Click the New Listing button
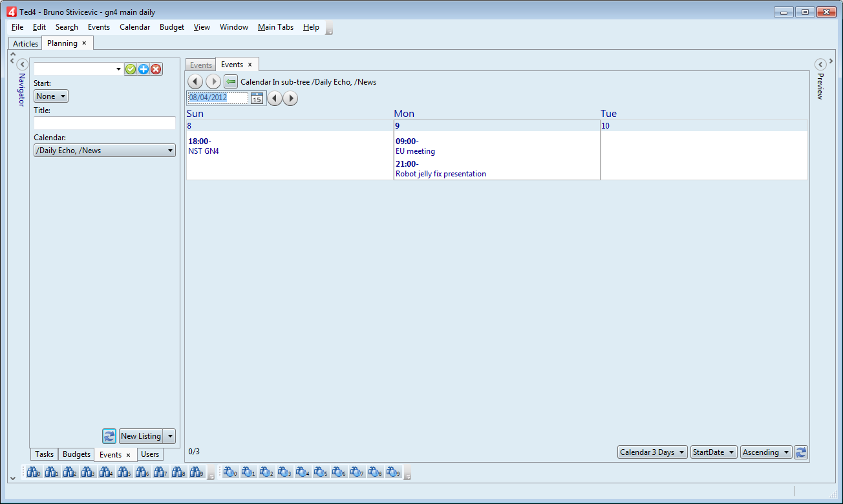This screenshot has width=843, height=504. point(141,436)
